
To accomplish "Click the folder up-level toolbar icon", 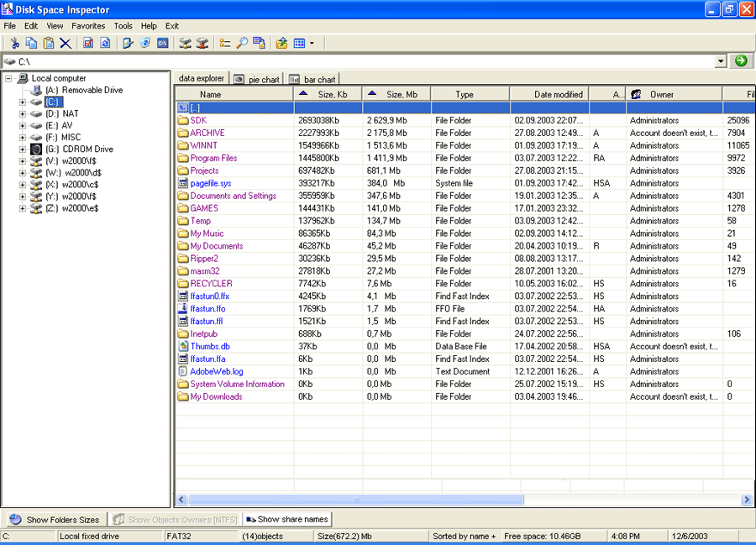I will (281, 44).
